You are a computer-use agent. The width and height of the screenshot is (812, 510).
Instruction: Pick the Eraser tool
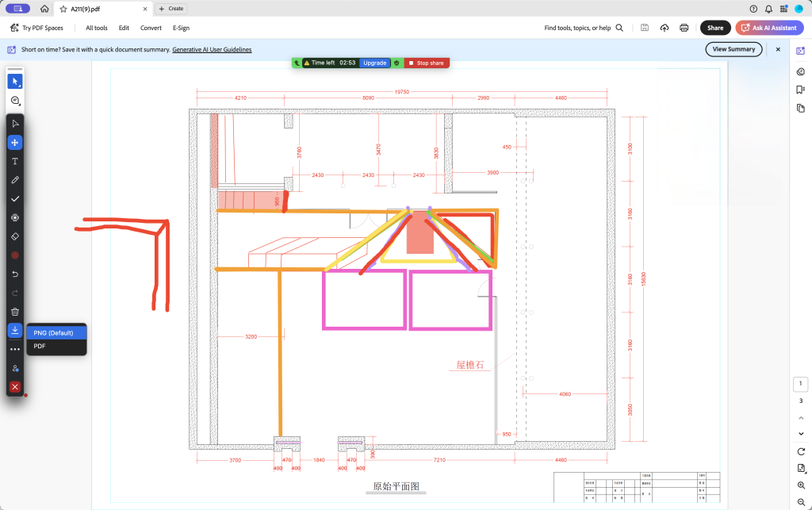click(15, 236)
